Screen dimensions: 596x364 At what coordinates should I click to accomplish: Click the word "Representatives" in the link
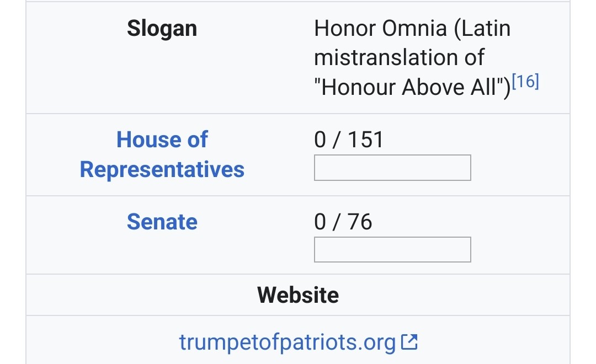[162, 169]
